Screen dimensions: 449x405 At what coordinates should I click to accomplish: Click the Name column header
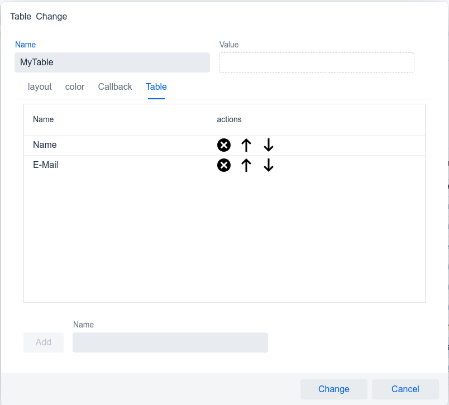point(43,119)
